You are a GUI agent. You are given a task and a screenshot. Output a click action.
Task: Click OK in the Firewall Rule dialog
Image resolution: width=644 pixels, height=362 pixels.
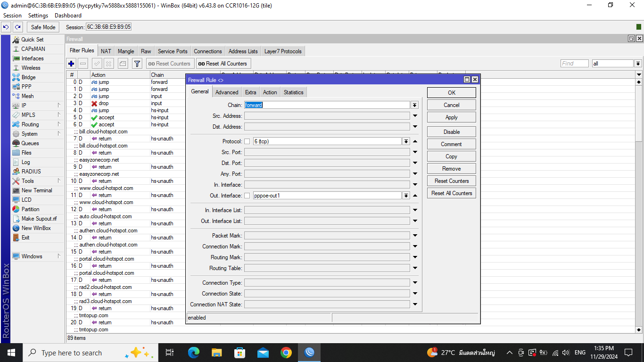coord(452,93)
